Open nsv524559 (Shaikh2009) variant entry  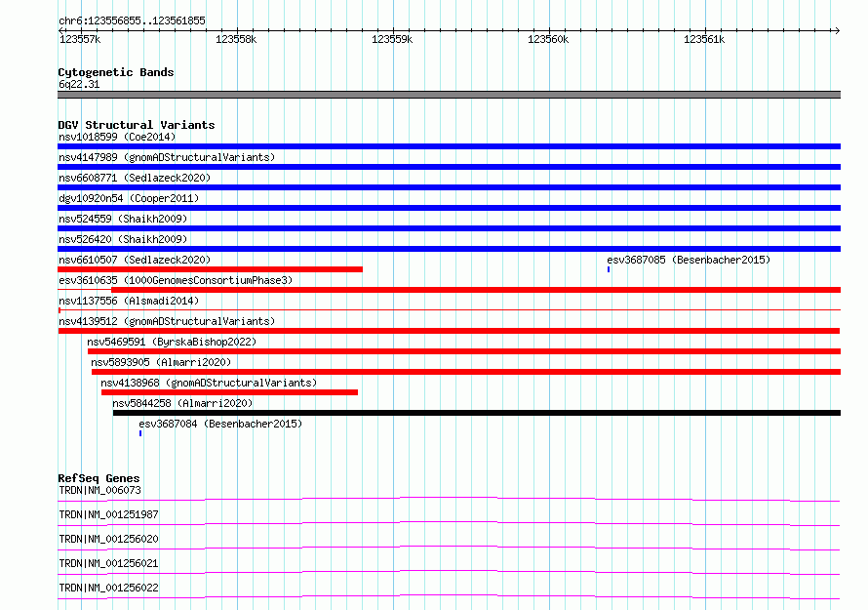[x=123, y=219]
